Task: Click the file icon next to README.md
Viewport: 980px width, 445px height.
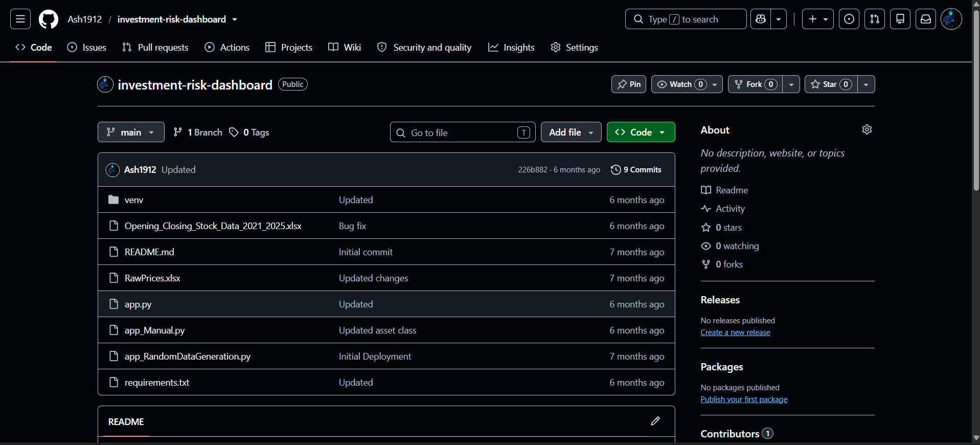Action: click(113, 252)
